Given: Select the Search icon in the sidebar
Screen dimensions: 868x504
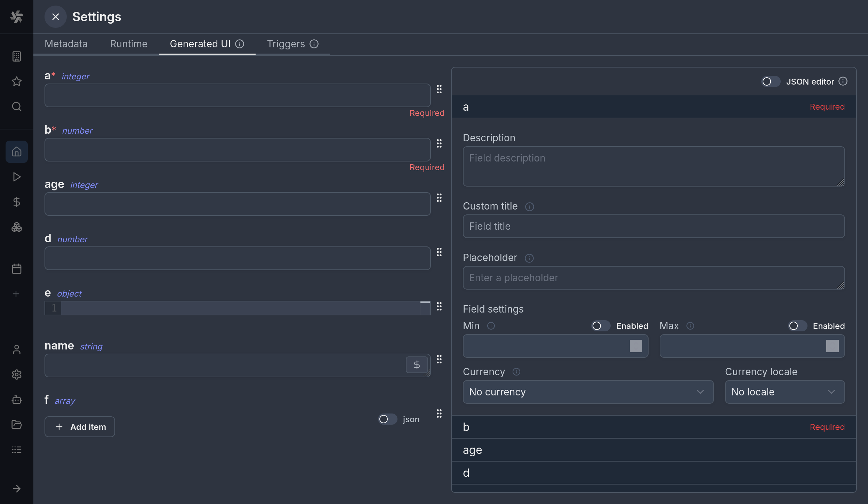Looking at the screenshot, I should pos(17,107).
